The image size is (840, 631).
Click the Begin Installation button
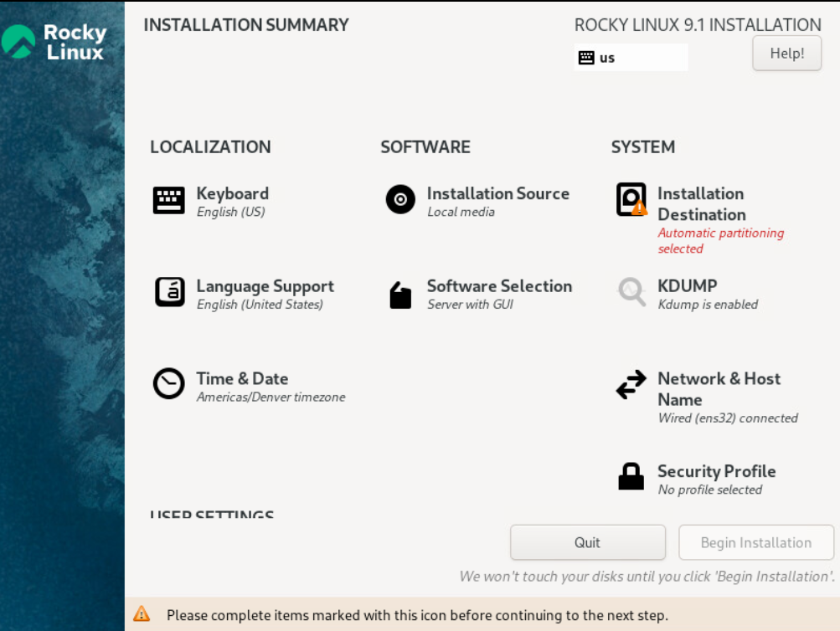755,542
